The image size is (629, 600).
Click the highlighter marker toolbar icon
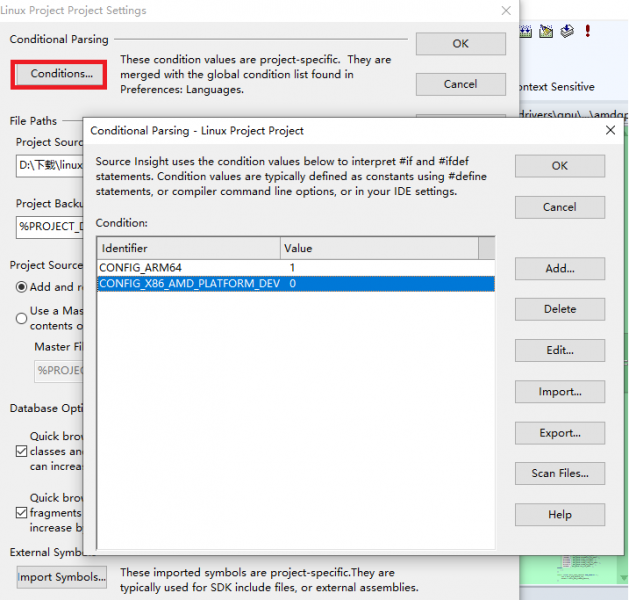[x=546, y=32]
